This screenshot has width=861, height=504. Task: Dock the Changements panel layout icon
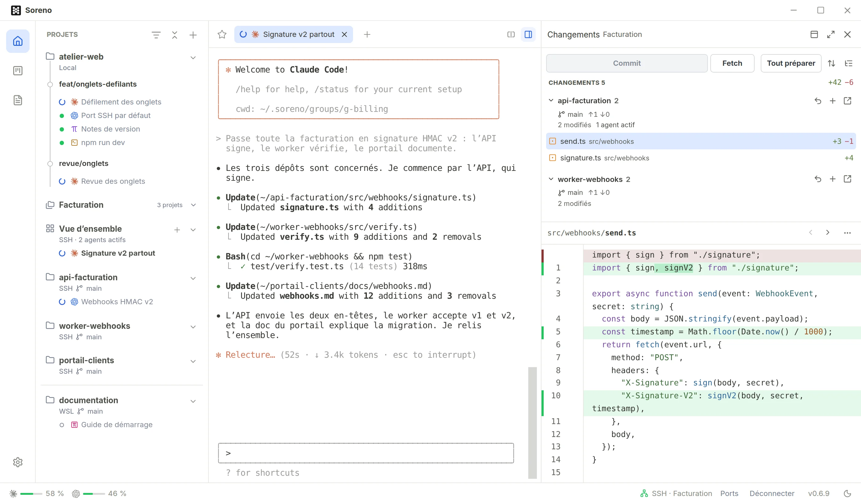pyautogui.click(x=814, y=34)
